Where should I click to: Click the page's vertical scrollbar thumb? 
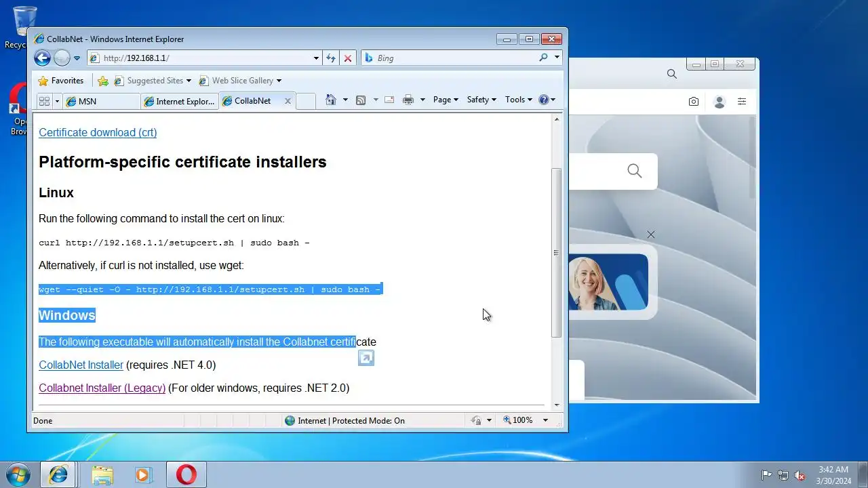pos(556,253)
